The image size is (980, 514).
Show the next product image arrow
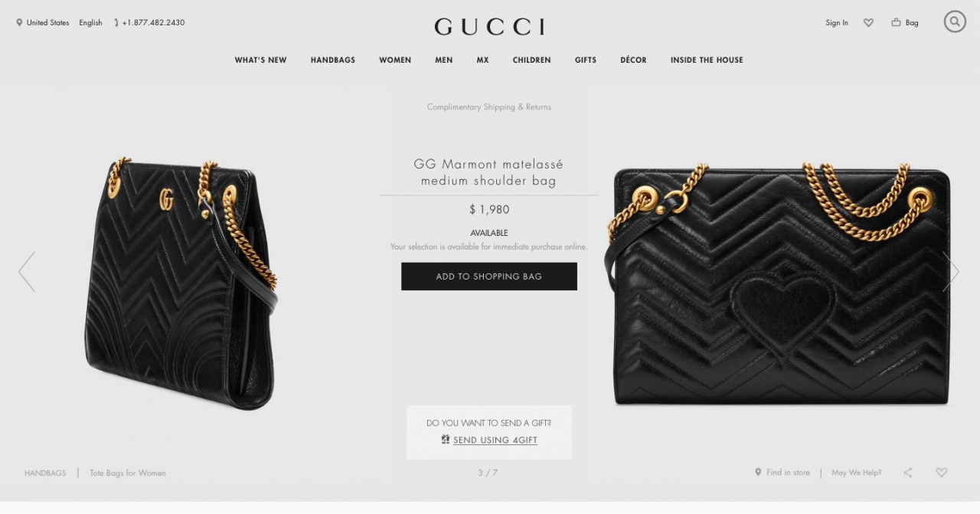pos(951,272)
